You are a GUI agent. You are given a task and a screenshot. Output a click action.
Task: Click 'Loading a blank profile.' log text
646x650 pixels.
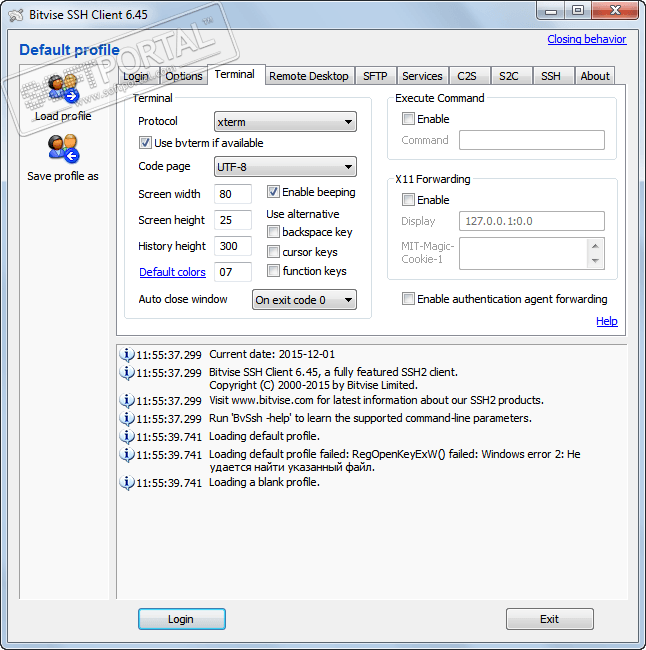click(265, 483)
